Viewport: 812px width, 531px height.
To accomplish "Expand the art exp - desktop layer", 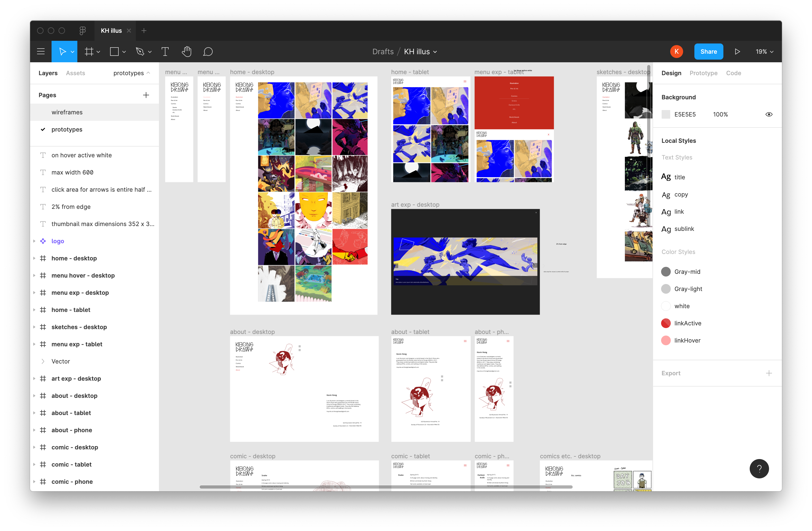I will coord(34,379).
